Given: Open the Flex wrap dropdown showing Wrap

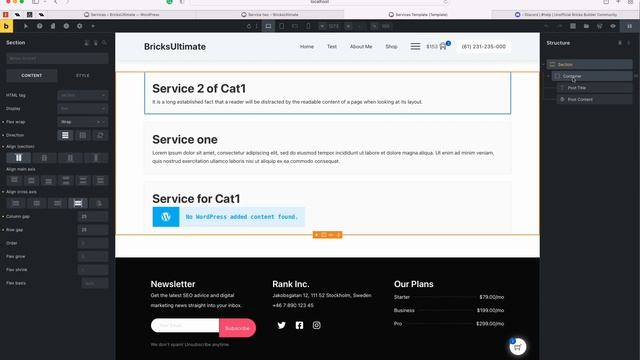Looking at the screenshot, I should [x=82, y=122].
